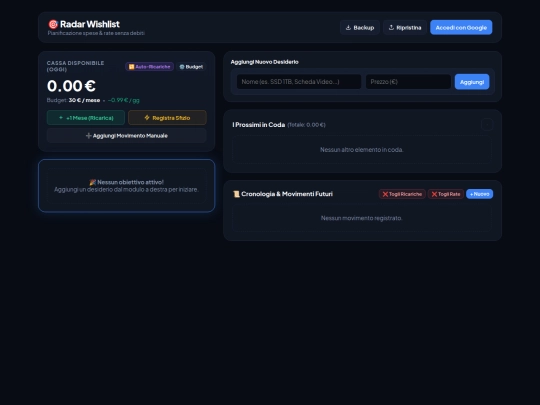The height and width of the screenshot is (405, 540).
Task: Click 'Nessun altro elemento in coda.' text
Action: click(362, 150)
